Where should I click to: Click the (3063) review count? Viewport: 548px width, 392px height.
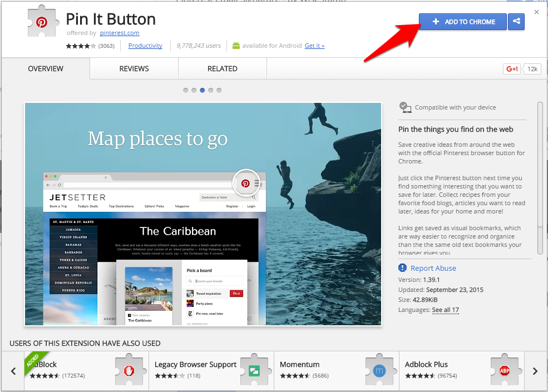pyautogui.click(x=107, y=46)
